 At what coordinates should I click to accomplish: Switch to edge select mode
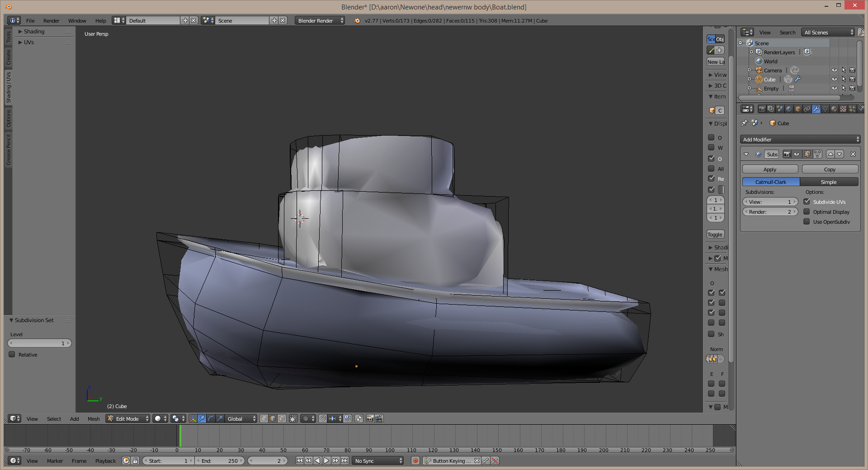pyautogui.click(x=273, y=418)
